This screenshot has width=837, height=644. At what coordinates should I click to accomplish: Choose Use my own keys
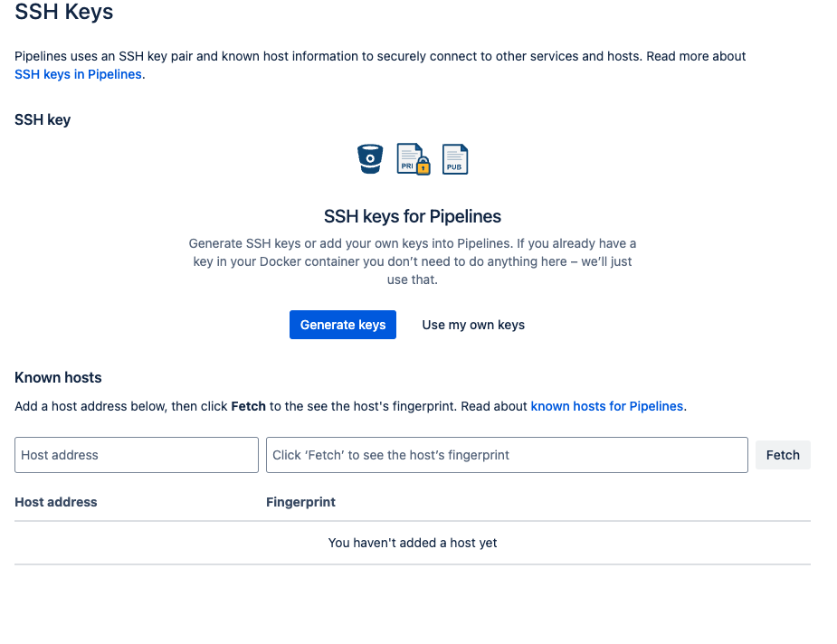pos(473,325)
